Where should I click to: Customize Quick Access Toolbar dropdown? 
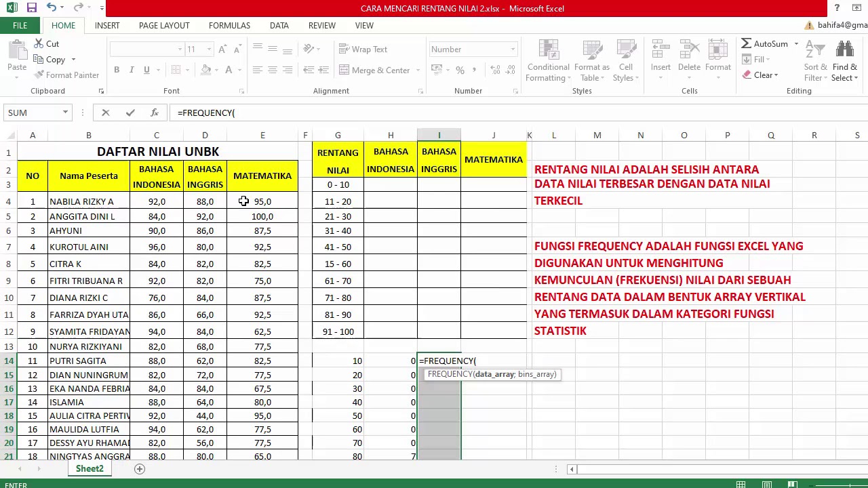coord(102,8)
